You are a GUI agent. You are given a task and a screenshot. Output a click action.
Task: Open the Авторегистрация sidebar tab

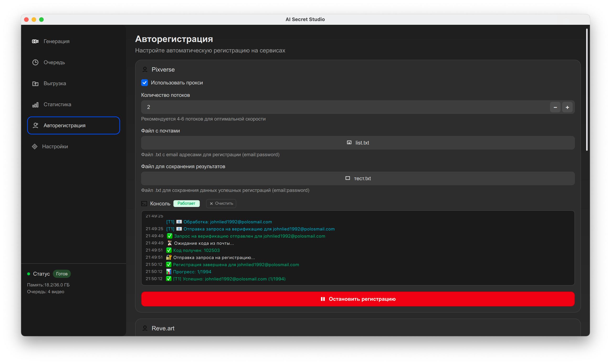click(74, 126)
